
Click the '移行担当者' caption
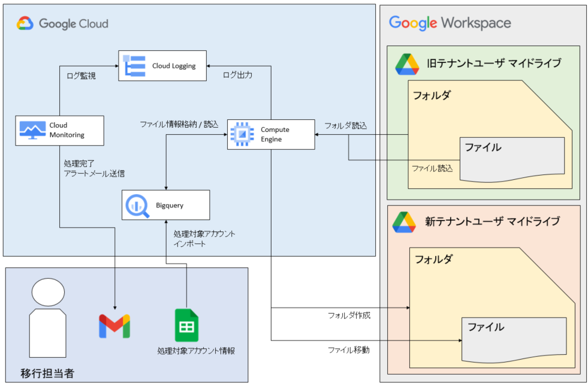coord(47,373)
